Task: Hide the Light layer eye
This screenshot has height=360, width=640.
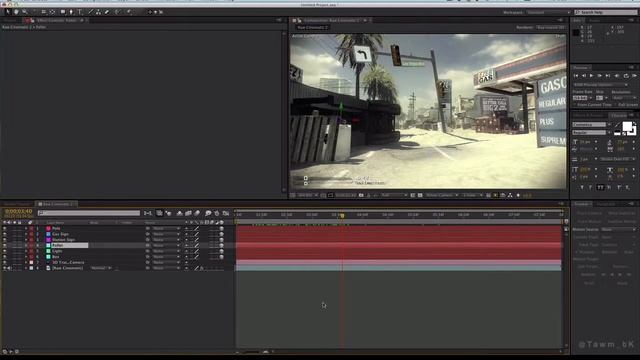Action: click(x=5, y=251)
